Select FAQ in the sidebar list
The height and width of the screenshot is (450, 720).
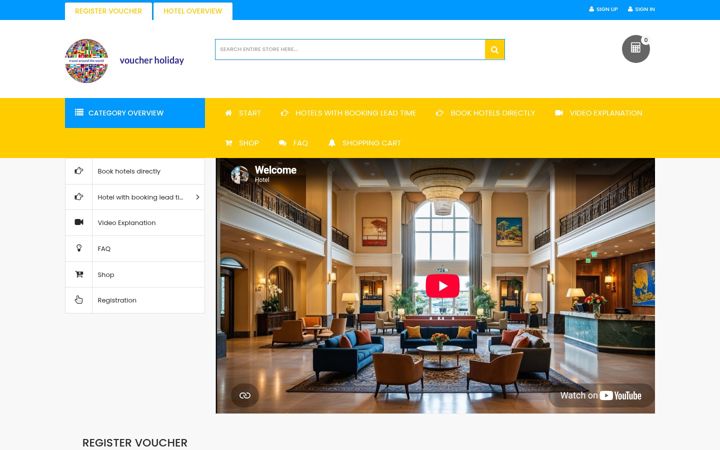tap(104, 249)
